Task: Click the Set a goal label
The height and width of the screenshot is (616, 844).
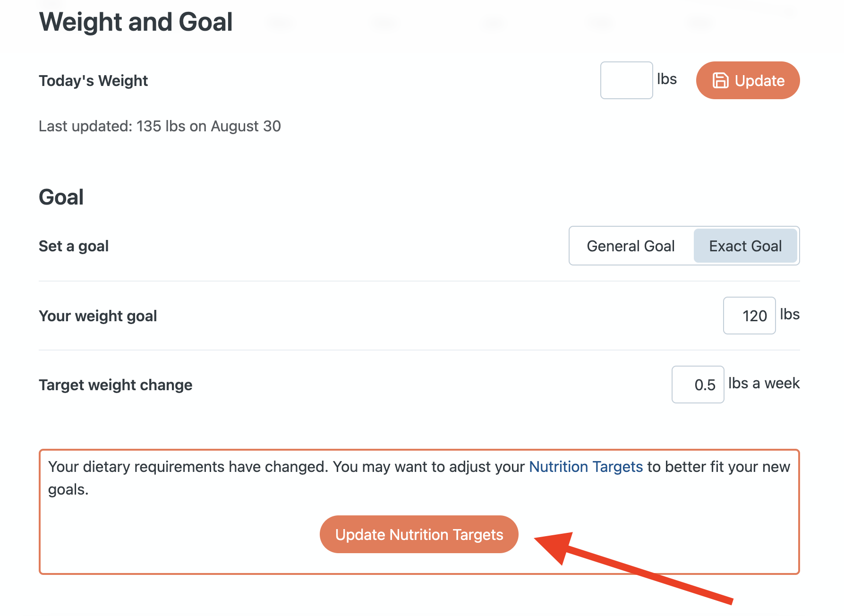Action: (74, 246)
